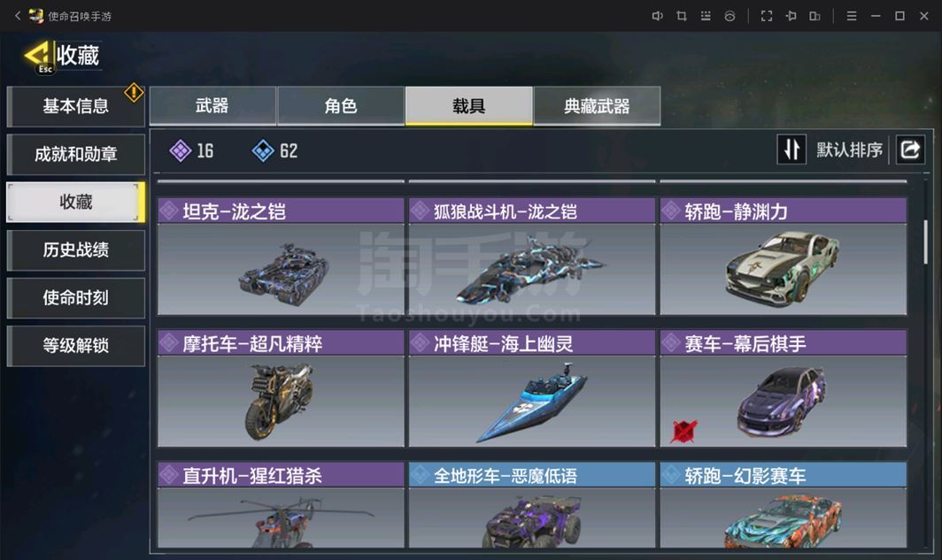The image size is (942, 560).
Task: Click the emulator keyboard mapping icon
Action: [706, 16]
